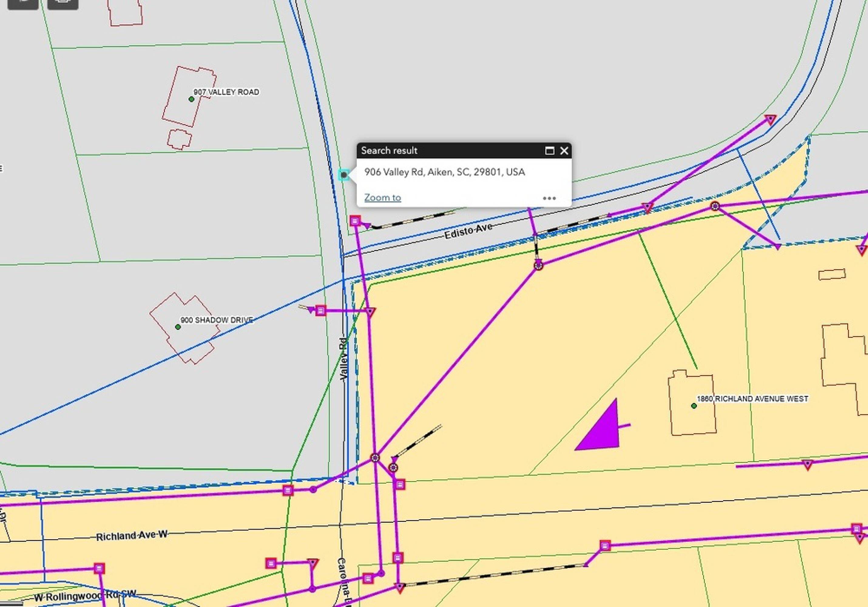Select the purple triangle marker at top right curve
The height and width of the screenshot is (607, 868).
tap(770, 120)
